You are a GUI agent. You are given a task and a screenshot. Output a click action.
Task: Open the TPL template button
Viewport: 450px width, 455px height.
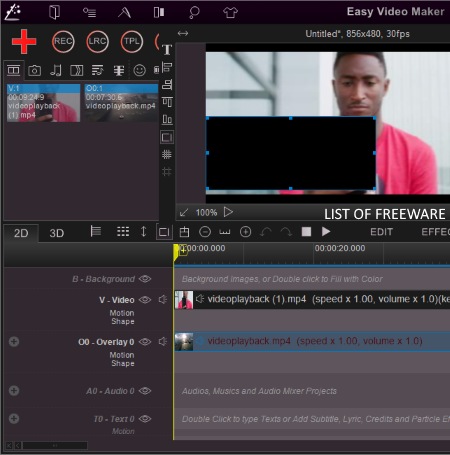click(x=132, y=41)
